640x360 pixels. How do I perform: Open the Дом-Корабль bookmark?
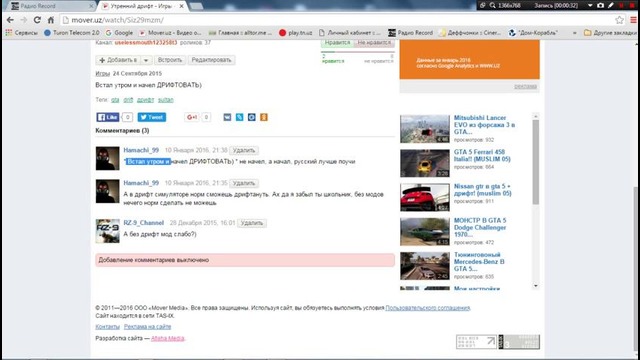tap(533, 33)
